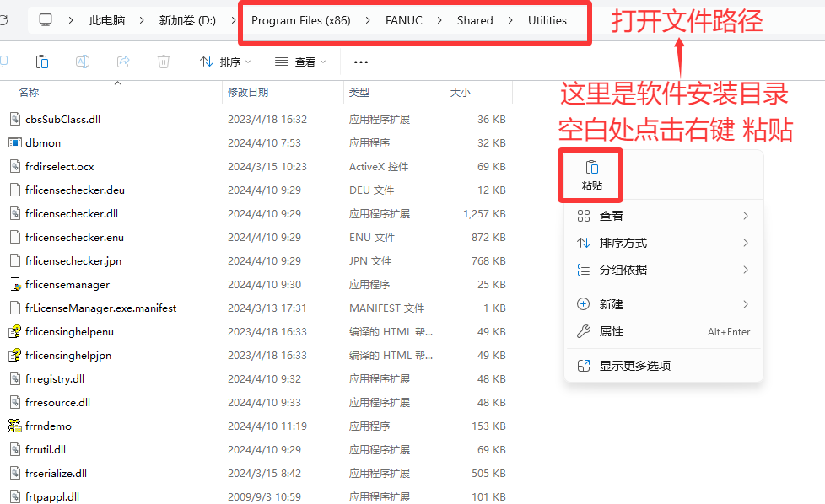This screenshot has height=504, width=825.
Task: Click the paste icon in the toolbar
Action: click(42, 62)
